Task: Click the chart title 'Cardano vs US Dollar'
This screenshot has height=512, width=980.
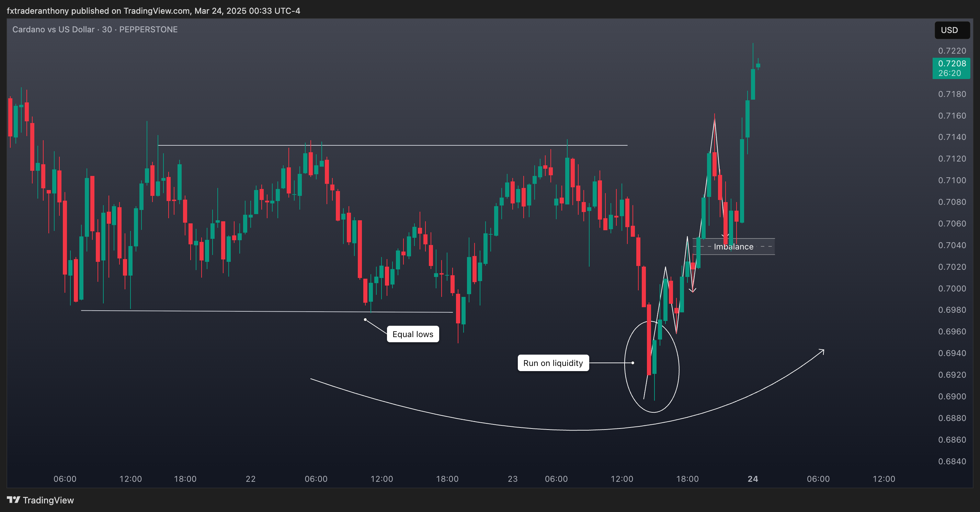Action: coord(53,29)
